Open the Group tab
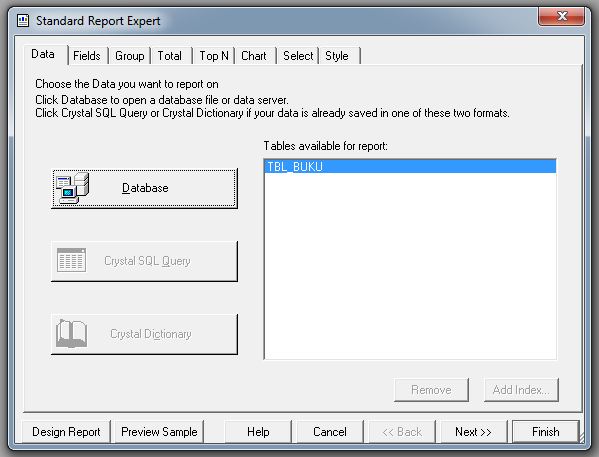 [x=130, y=56]
